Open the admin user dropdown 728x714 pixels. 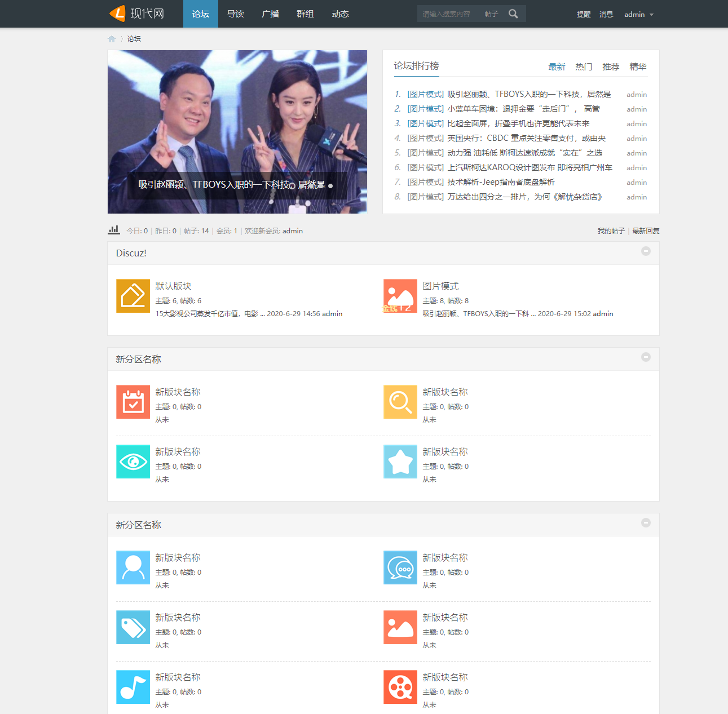(x=638, y=15)
